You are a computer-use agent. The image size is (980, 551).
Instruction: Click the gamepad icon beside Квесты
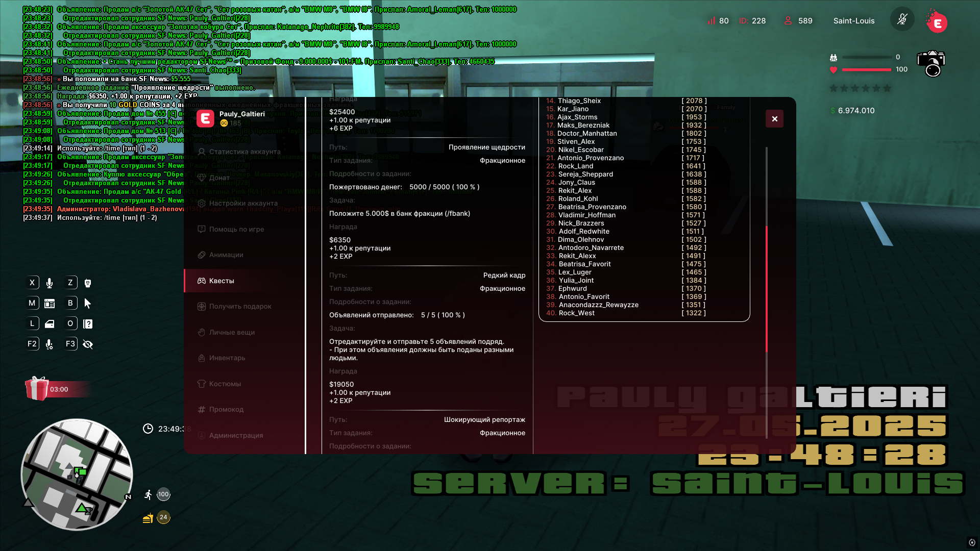[x=202, y=281]
